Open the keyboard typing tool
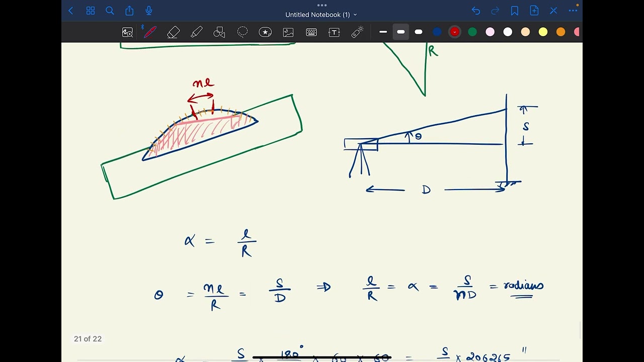 point(311,32)
